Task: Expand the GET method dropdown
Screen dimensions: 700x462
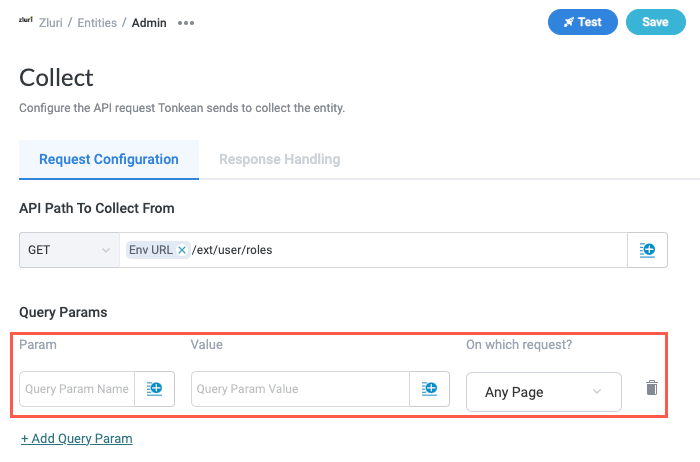Action: coord(68,250)
